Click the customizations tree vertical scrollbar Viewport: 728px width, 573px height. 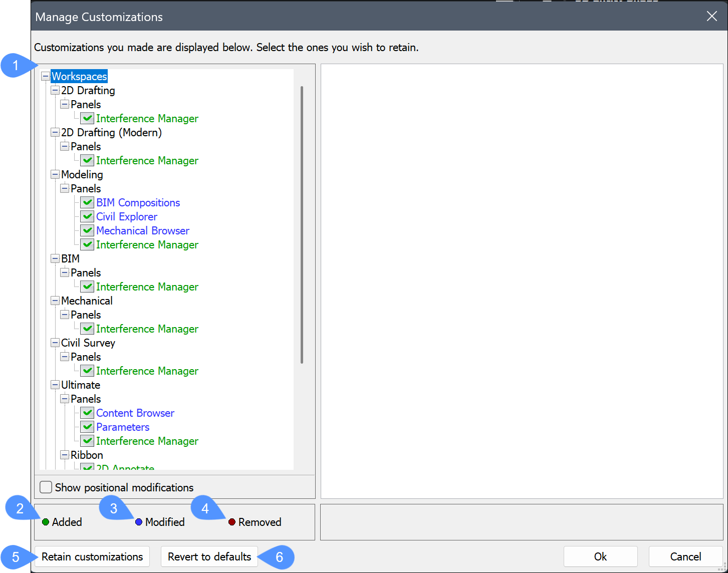(x=302, y=224)
